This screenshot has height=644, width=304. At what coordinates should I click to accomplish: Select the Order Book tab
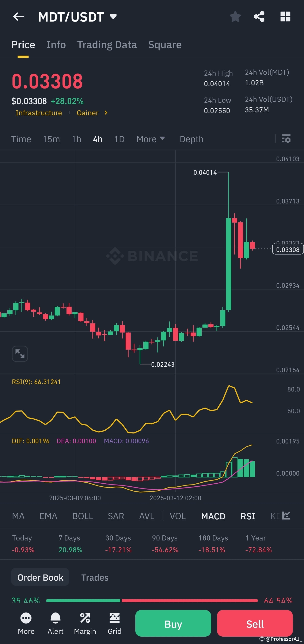pos(40,577)
